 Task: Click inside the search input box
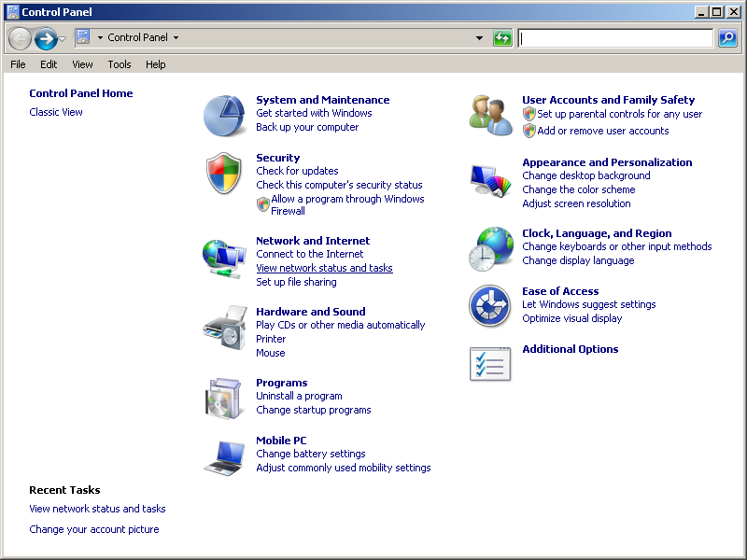tap(615, 37)
